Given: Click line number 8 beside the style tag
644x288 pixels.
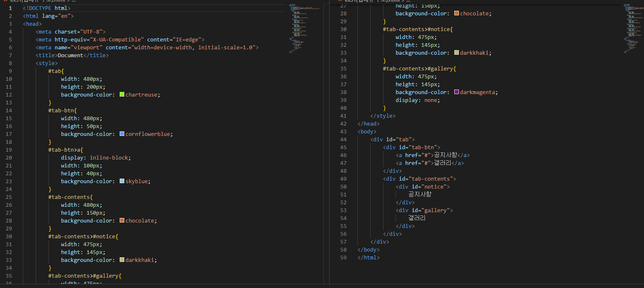Looking at the screenshot, I should 10,63.
